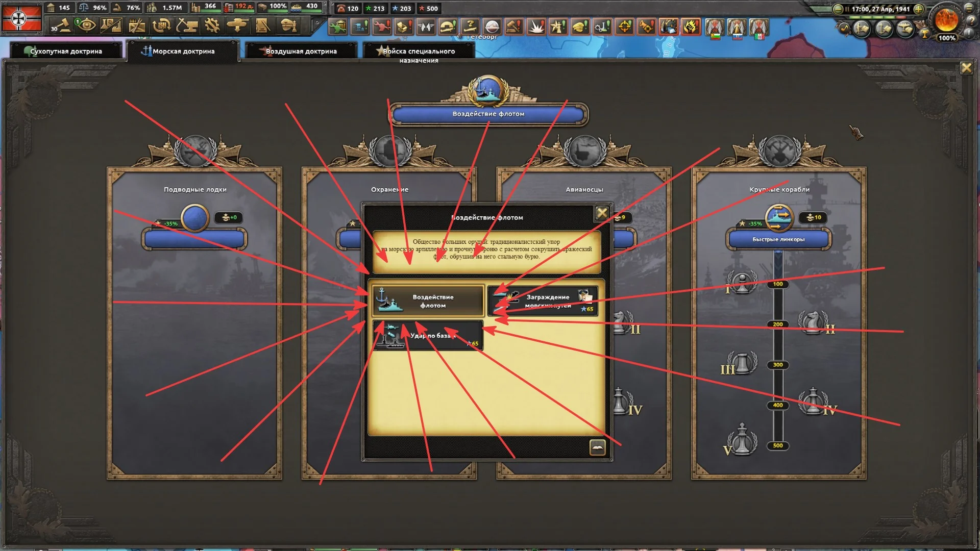The width and height of the screenshot is (980, 551).
Task: Click the airplane map mode button
Action: (x=905, y=29)
